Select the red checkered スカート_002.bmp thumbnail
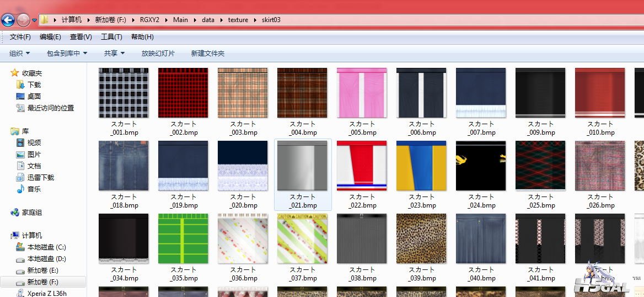Viewport: 644px width, 297px height. 183,93
